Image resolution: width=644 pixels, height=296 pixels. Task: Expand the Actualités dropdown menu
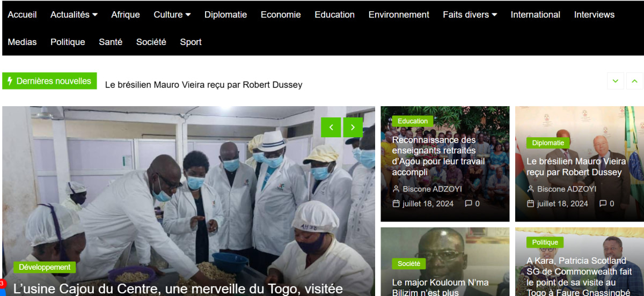[74, 15]
